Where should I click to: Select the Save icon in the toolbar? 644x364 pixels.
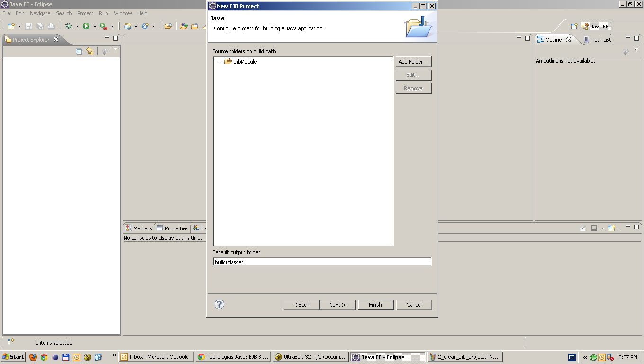click(29, 26)
